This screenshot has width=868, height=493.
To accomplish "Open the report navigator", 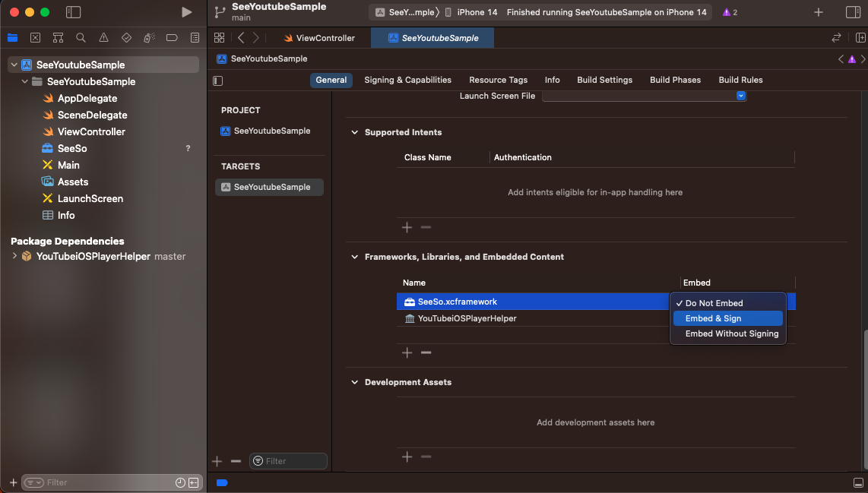I will click(x=195, y=38).
